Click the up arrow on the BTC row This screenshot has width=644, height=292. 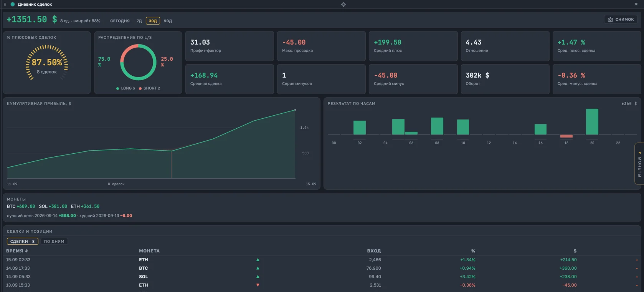tap(258, 268)
